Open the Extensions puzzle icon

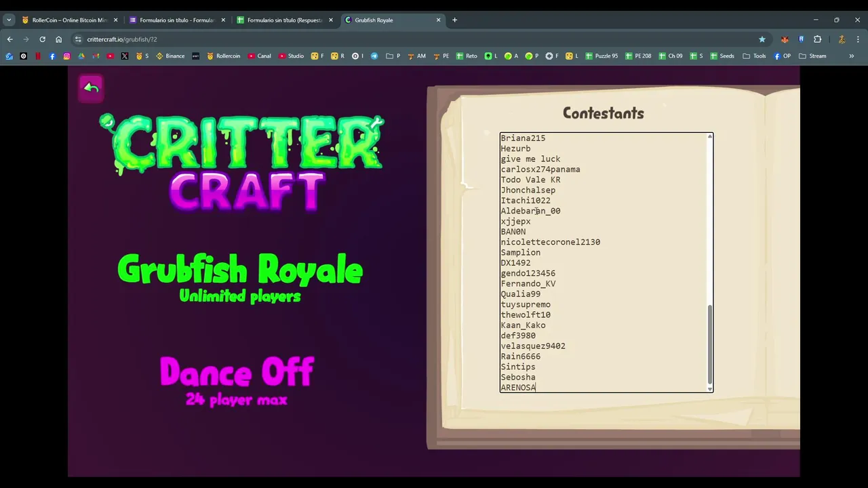tap(817, 39)
